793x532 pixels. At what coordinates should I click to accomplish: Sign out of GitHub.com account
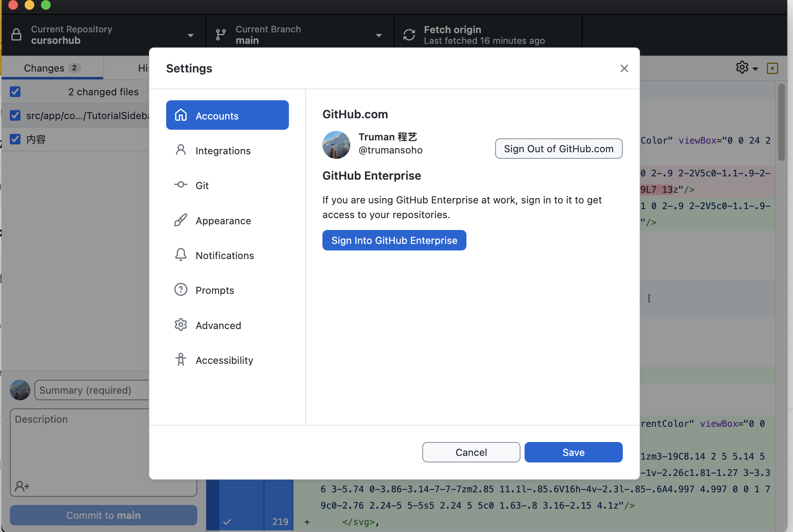click(x=559, y=149)
